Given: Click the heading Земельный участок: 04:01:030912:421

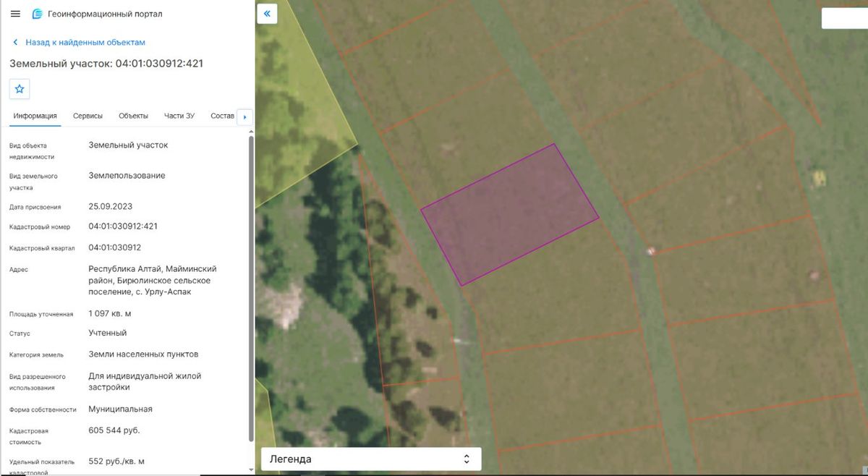Looking at the screenshot, I should (x=106, y=63).
